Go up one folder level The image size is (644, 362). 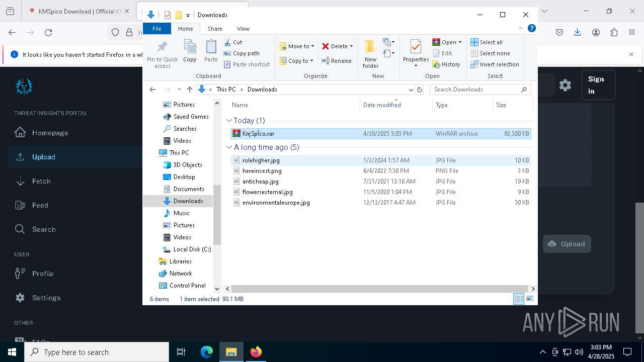click(x=189, y=89)
